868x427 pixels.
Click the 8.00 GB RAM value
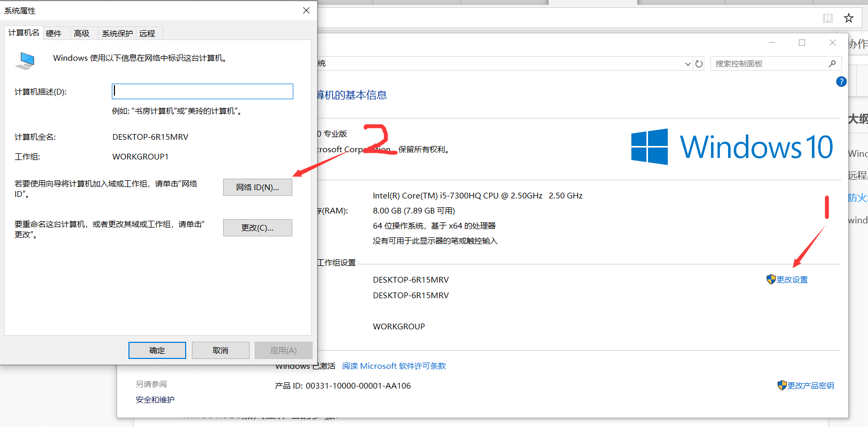pos(414,211)
